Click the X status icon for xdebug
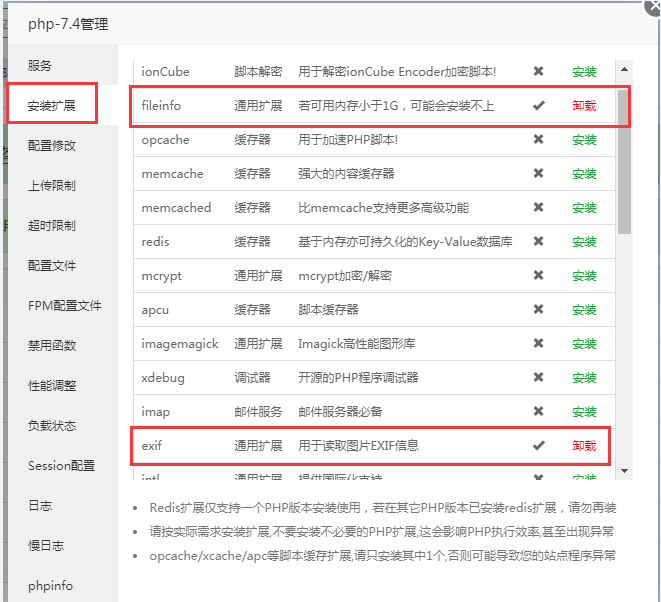Viewport: 661px width, 602px height. [539, 378]
